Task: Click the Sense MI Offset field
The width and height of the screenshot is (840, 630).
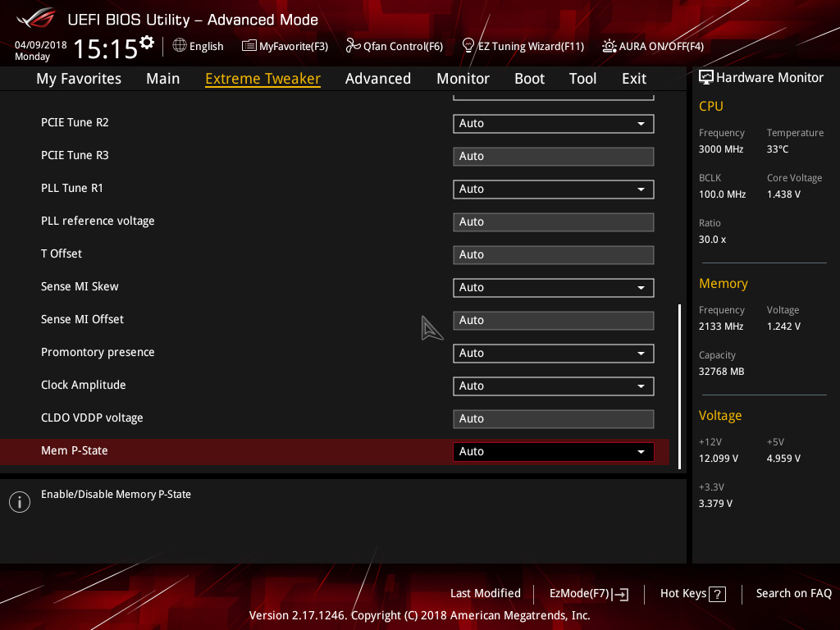Action: (x=554, y=321)
